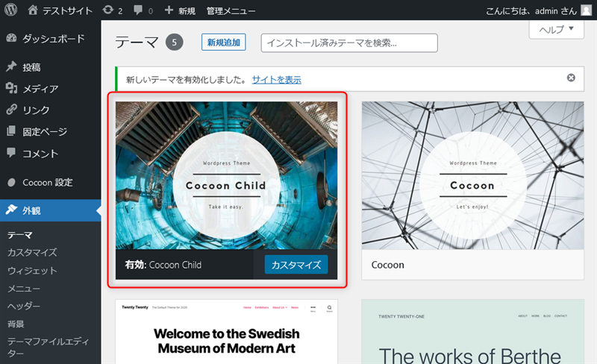This screenshot has height=364, width=597.
Task: Follow the サイトを表示 link
Action: point(276,80)
